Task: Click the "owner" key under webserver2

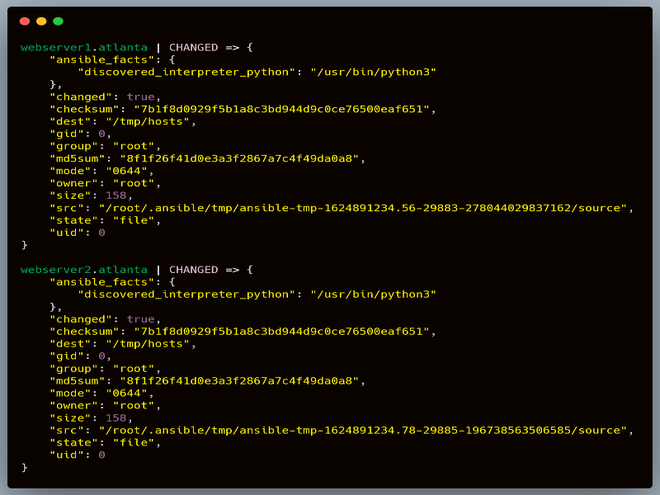Action: pyautogui.click(x=74, y=405)
